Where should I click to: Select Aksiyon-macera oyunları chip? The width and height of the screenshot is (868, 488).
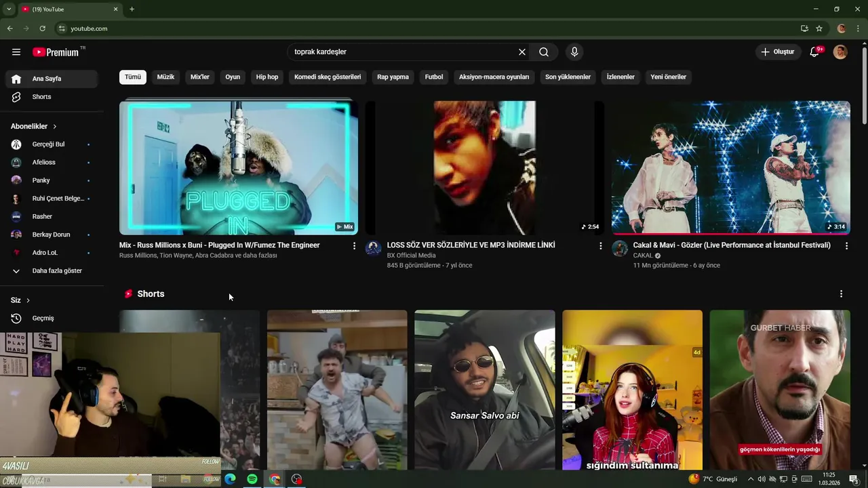[x=494, y=77]
